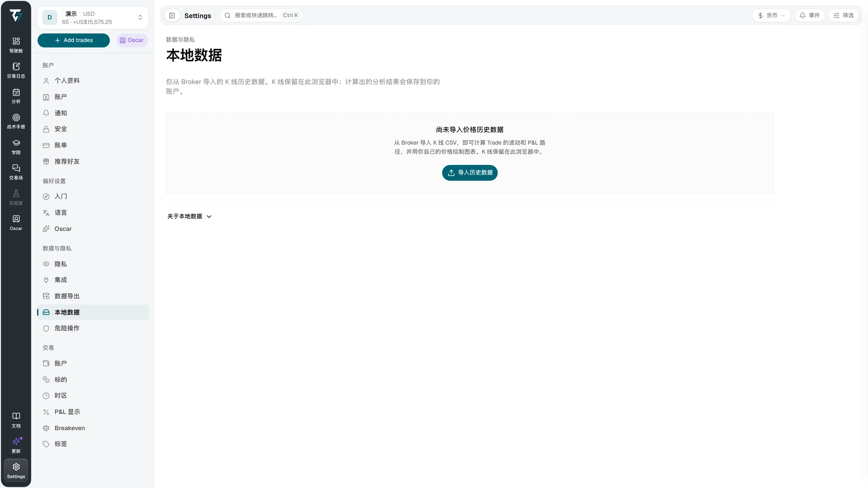Open the 交易场 chat icon
Image resolution: width=868 pixels, height=488 pixels.
16,172
